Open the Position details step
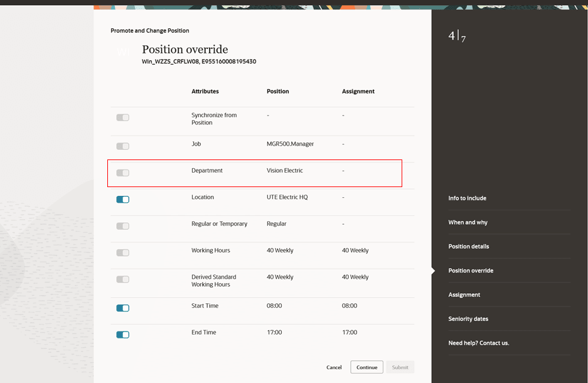This screenshot has height=383, width=588. coord(468,247)
